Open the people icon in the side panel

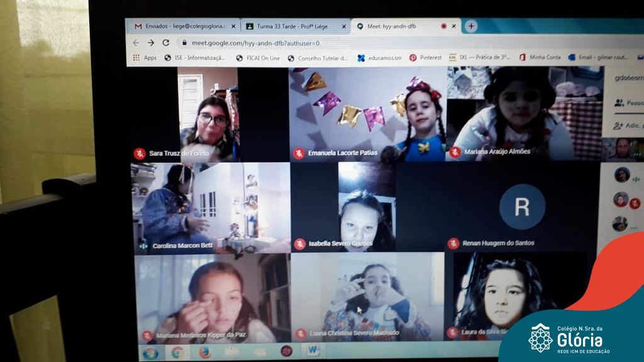619,102
